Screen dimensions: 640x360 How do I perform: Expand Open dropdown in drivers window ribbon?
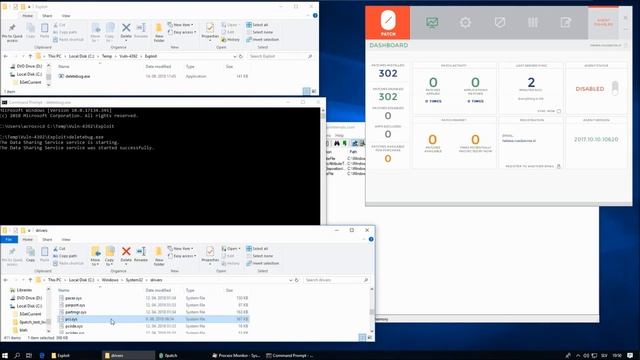tap(230, 249)
